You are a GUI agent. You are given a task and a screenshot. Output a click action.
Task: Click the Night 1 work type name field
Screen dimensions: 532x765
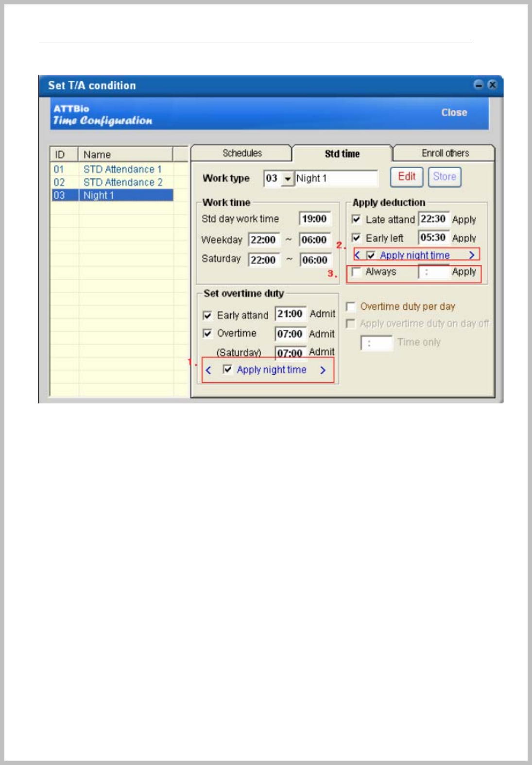pos(336,178)
